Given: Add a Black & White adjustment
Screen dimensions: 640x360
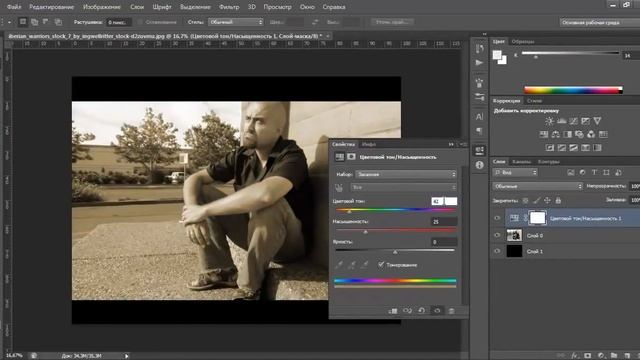Looking at the screenshot, I should (x=567, y=134).
